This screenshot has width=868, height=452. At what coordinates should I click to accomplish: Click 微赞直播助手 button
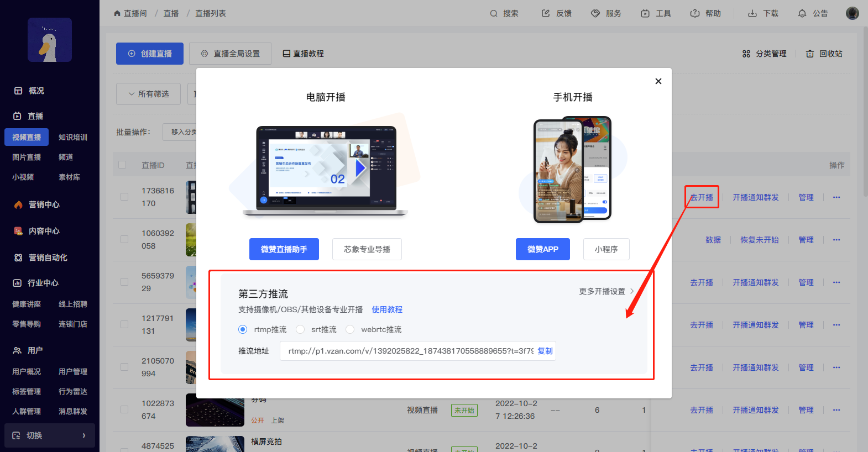click(x=284, y=249)
